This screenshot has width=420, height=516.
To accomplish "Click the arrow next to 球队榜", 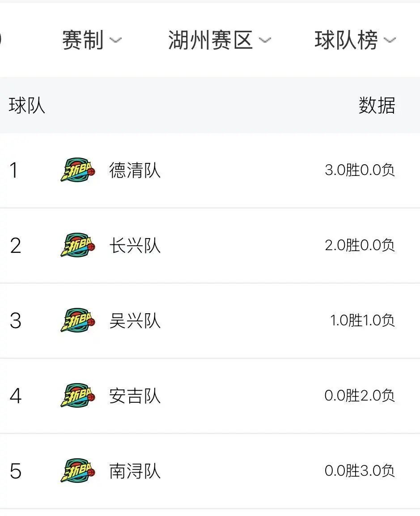I will [390, 40].
